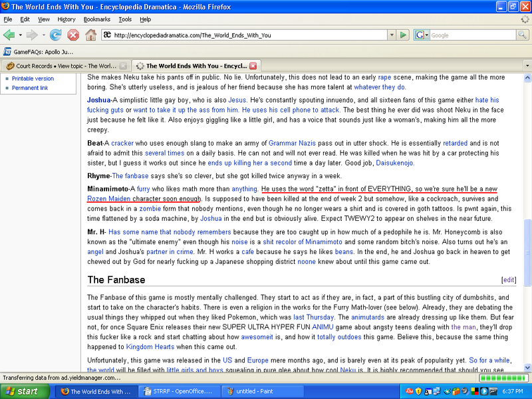The height and width of the screenshot is (399, 532).
Task: Click the cracker link
Action: point(122,143)
